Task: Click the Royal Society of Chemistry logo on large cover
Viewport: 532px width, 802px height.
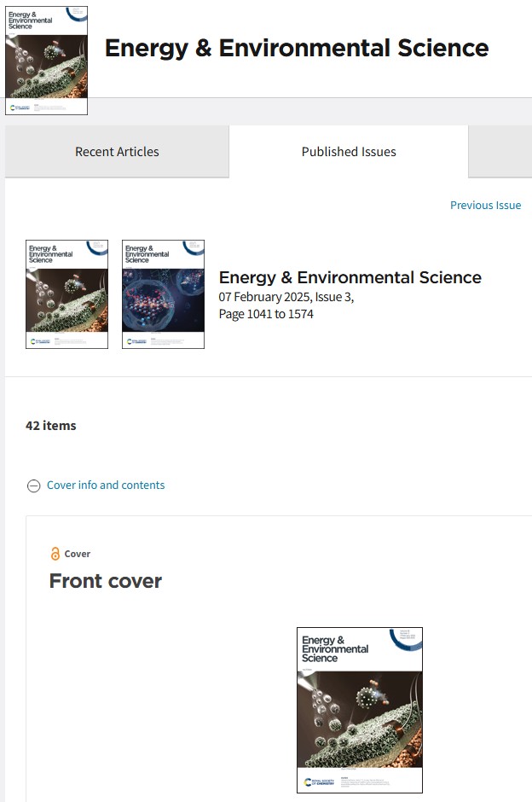Action: tap(319, 782)
